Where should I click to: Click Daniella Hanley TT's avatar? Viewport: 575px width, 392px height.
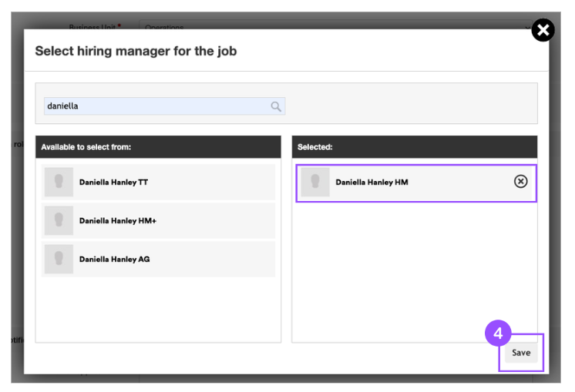pyautogui.click(x=59, y=183)
